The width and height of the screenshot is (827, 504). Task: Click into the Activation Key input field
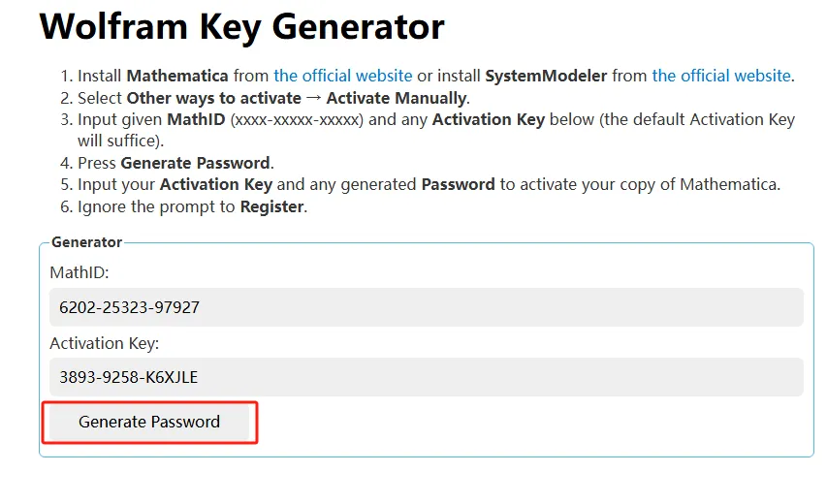click(x=426, y=377)
